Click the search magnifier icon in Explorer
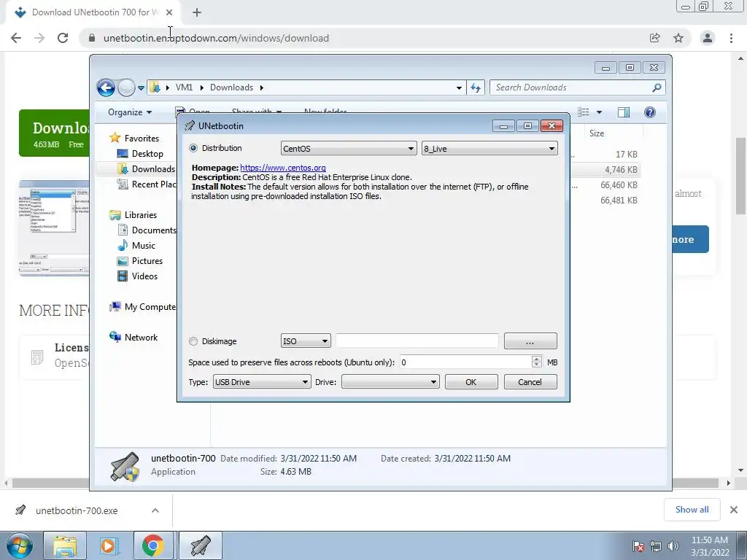 [x=657, y=87]
